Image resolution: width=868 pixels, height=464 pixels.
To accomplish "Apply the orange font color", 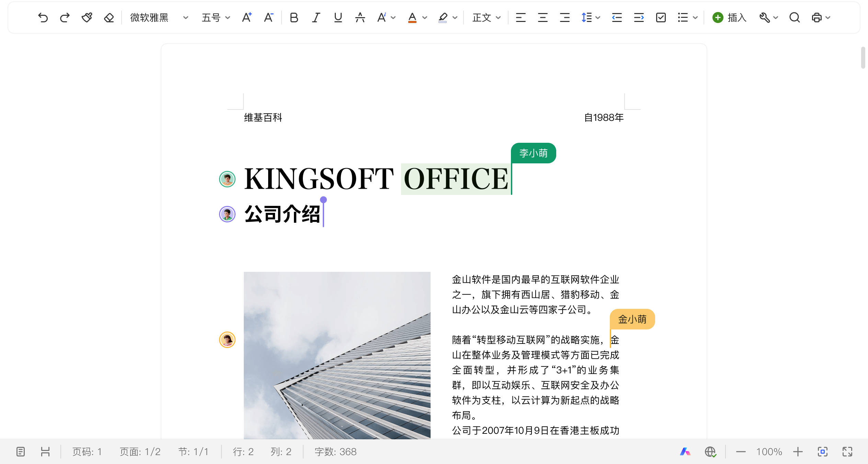I will [412, 18].
